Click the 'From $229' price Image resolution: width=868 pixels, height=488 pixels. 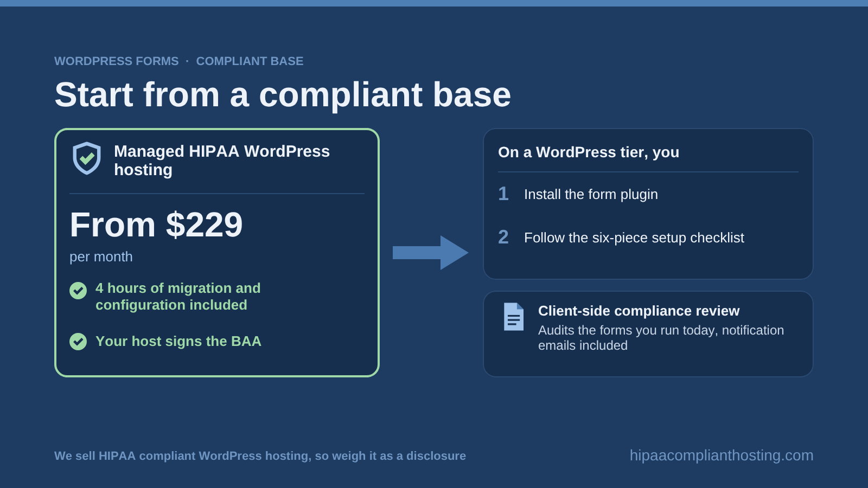coord(156,225)
